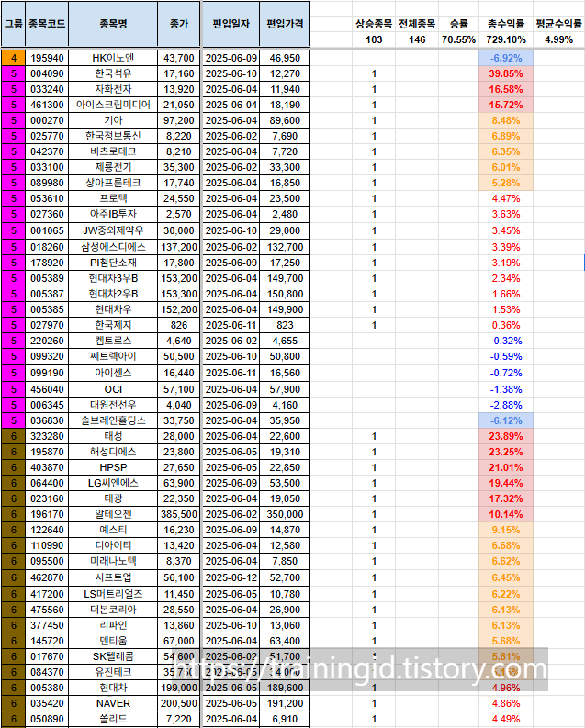Click the 삼성에스디에스 cell
This screenshot has height=728, width=585.
(x=113, y=247)
